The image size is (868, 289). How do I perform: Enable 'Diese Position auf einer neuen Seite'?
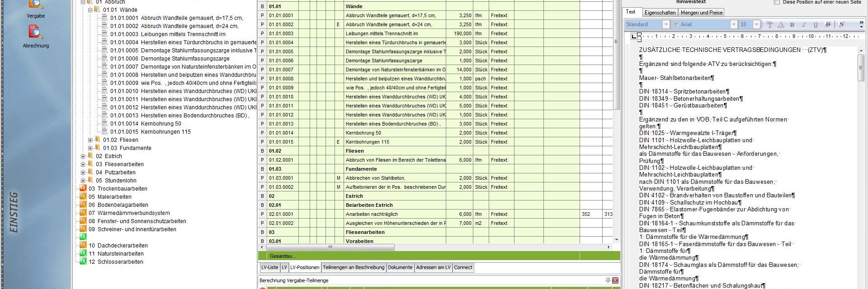pyautogui.click(x=777, y=2)
